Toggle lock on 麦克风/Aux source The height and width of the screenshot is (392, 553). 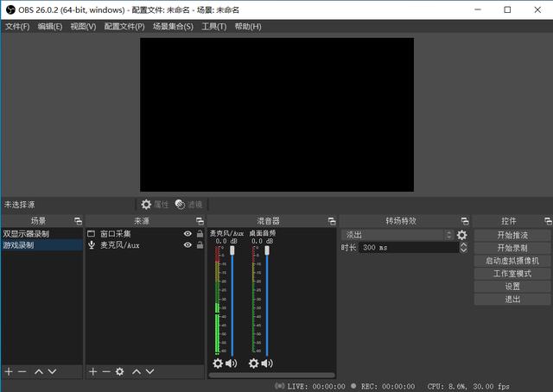point(200,245)
